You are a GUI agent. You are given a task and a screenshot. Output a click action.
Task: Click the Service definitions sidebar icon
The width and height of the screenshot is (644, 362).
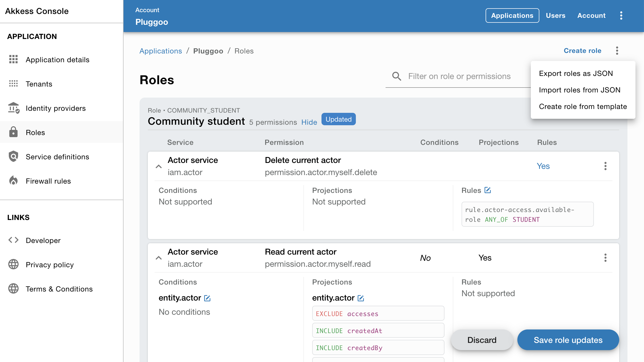13,156
